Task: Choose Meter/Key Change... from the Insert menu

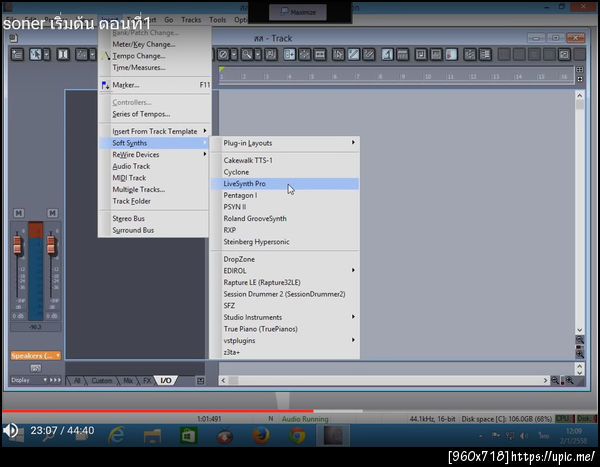Action: pos(155,44)
